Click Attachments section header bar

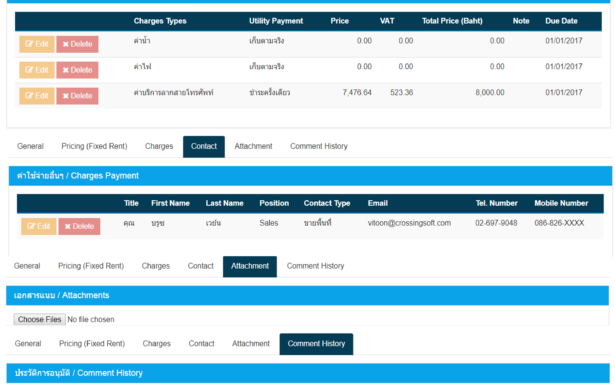tap(308, 295)
